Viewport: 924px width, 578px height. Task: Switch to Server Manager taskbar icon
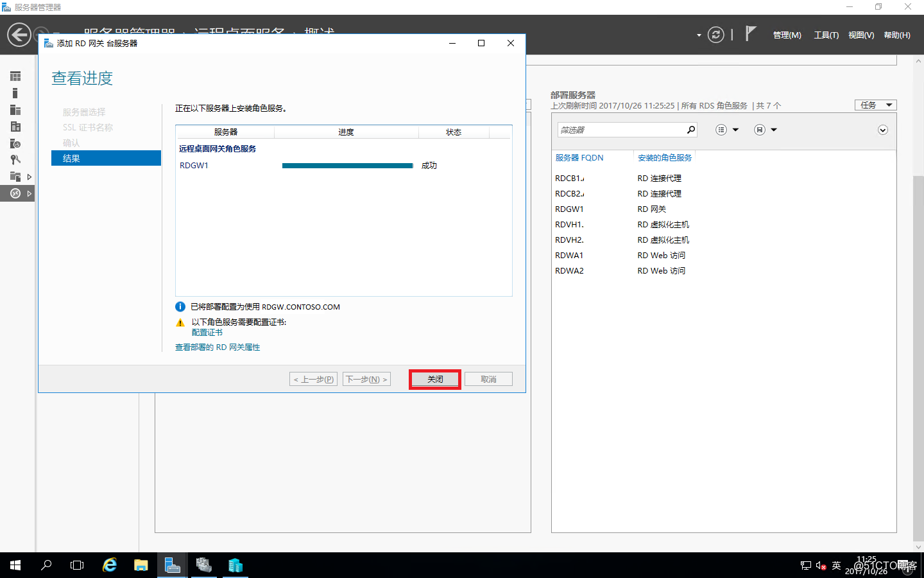[172, 565]
